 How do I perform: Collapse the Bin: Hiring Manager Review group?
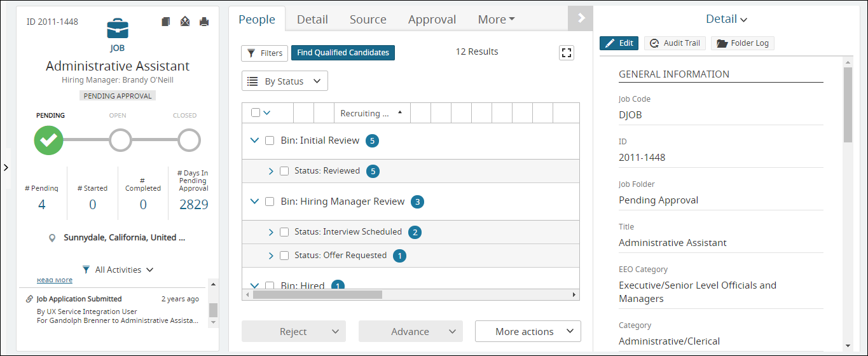tap(255, 202)
